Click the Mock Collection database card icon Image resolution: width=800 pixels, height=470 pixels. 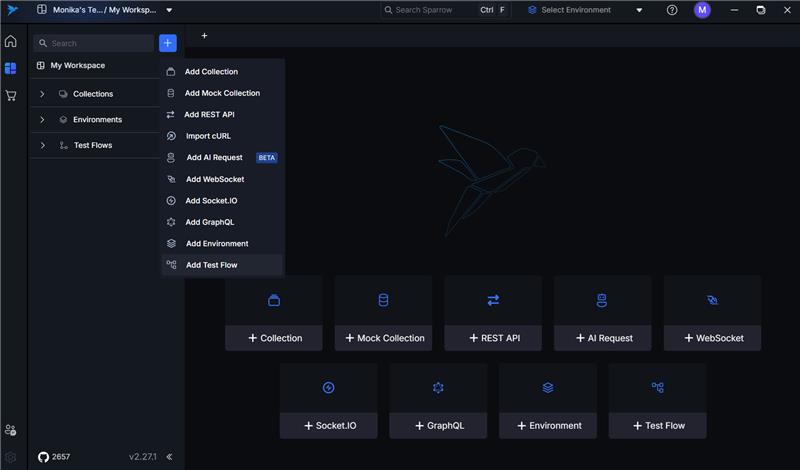[x=383, y=300]
